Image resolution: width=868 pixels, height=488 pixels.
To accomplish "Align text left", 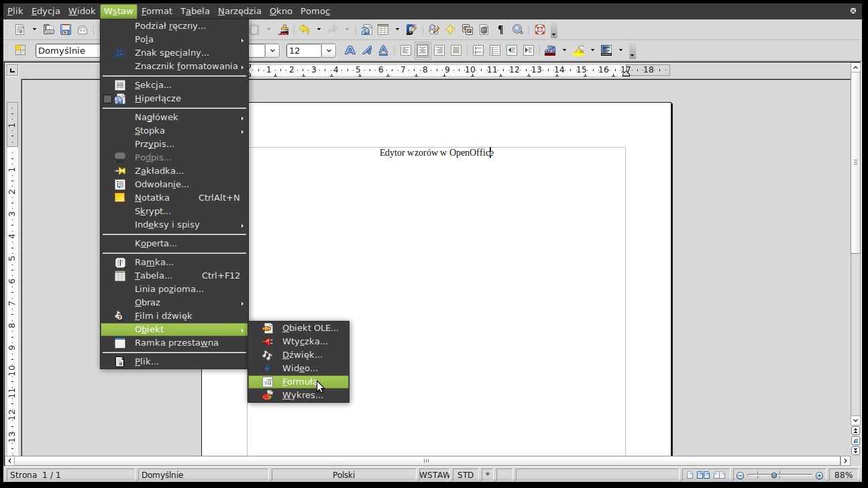I will 405,50.
